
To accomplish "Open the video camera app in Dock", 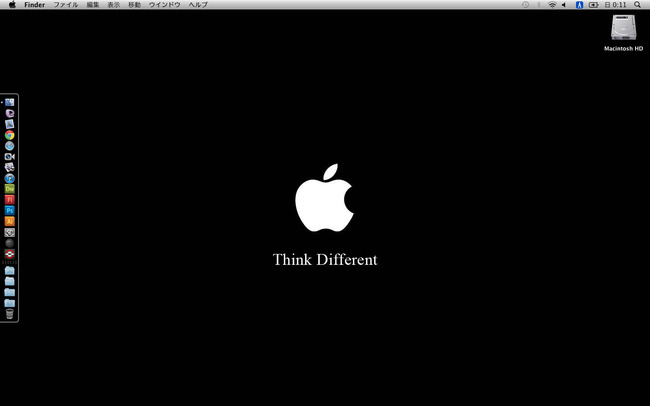I will coord(10,157).
